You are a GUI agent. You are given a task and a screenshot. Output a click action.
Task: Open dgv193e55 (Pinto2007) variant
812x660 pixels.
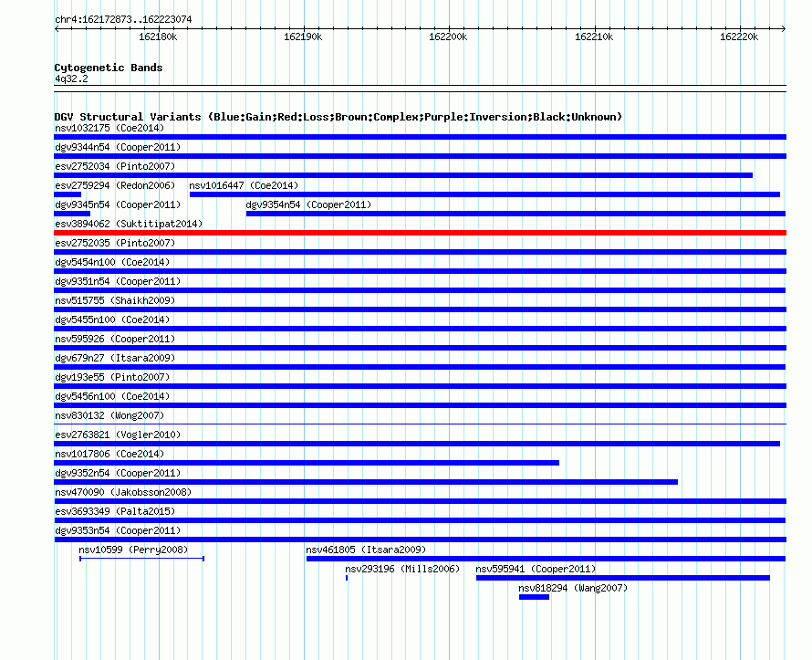tap(420, 386)
